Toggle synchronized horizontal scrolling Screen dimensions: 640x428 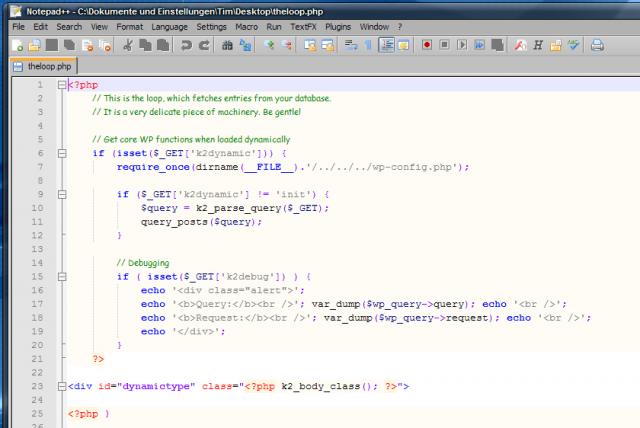(328, 45)
